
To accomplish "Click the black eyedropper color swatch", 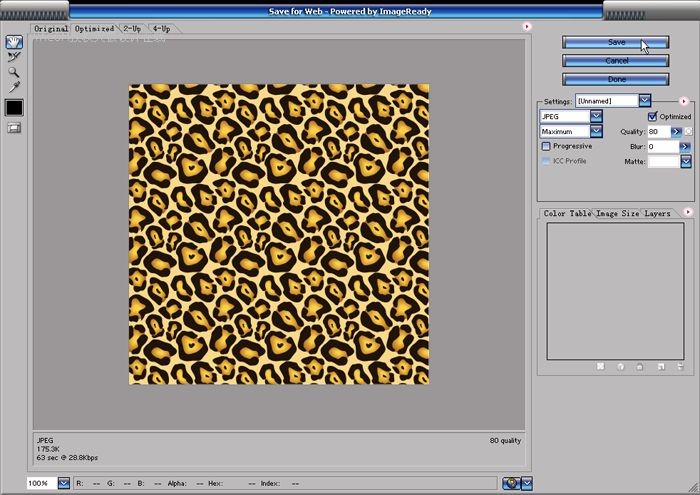I will pyautogui.click(x=14, y=107).
